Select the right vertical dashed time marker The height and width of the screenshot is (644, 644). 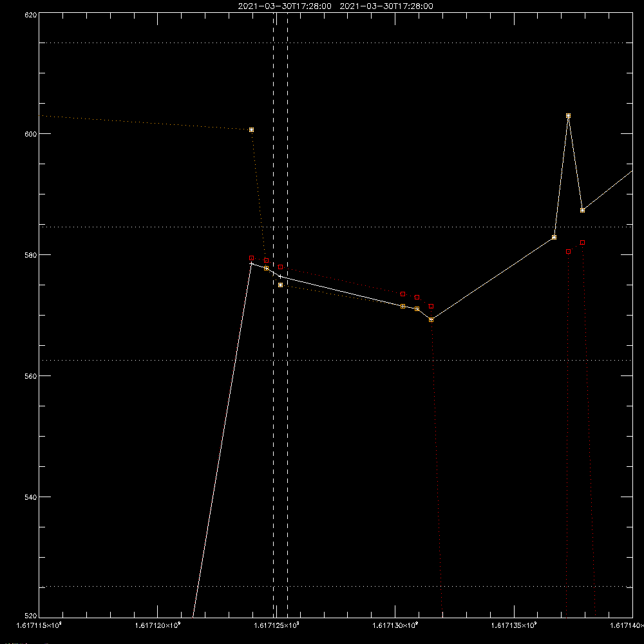coord(287,315)
